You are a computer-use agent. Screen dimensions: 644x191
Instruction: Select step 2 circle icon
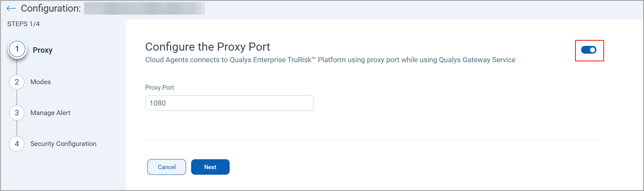[x=17, y=82]
